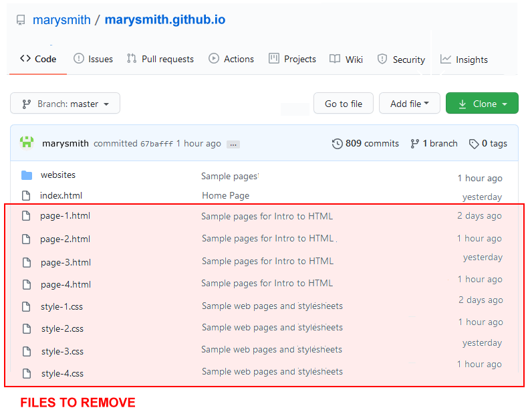Click the file icon beside index.html
This screenshot has height=416, width=532.
pos(27,196)
